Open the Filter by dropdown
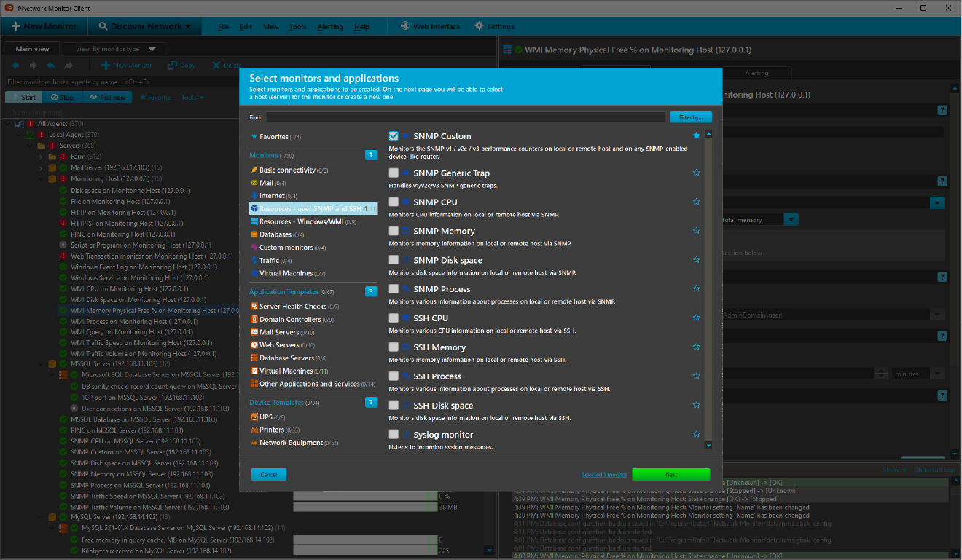 point(690,117)
